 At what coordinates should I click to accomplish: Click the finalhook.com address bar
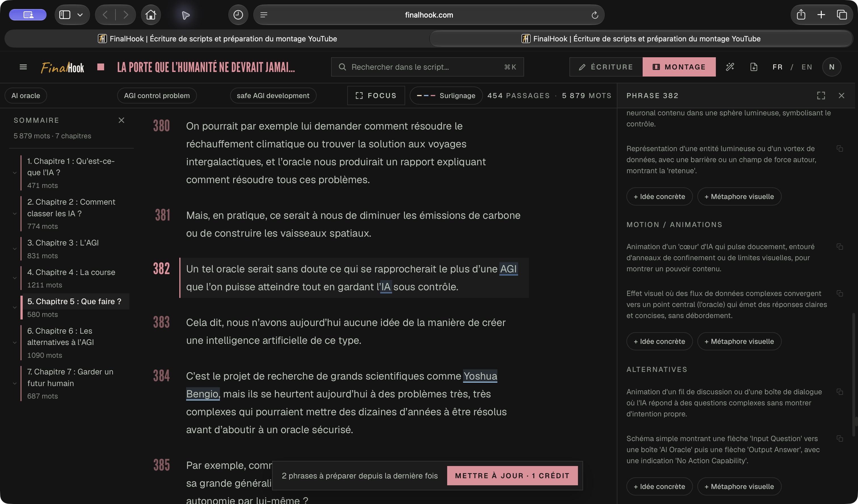[429, 15]
